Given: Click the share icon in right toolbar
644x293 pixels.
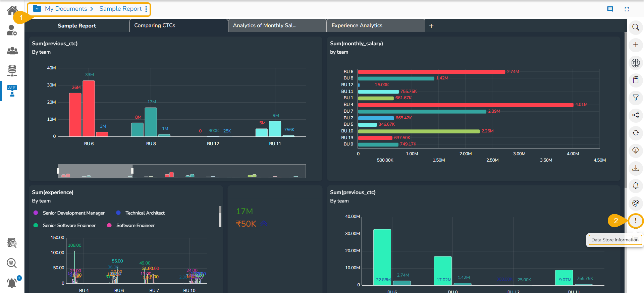Looking at the screenshot, I should tap(635, 115).
